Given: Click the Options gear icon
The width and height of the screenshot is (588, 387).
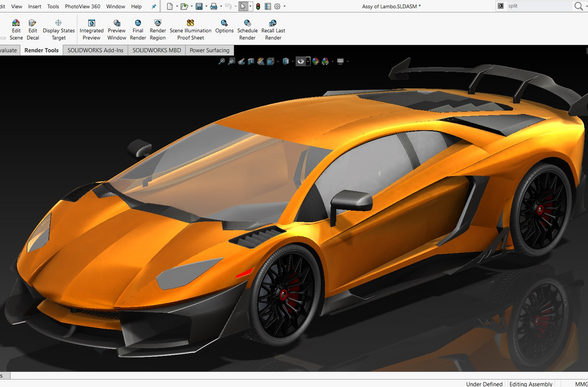Looking at the screenshot, I should click(x=277, y=6).
